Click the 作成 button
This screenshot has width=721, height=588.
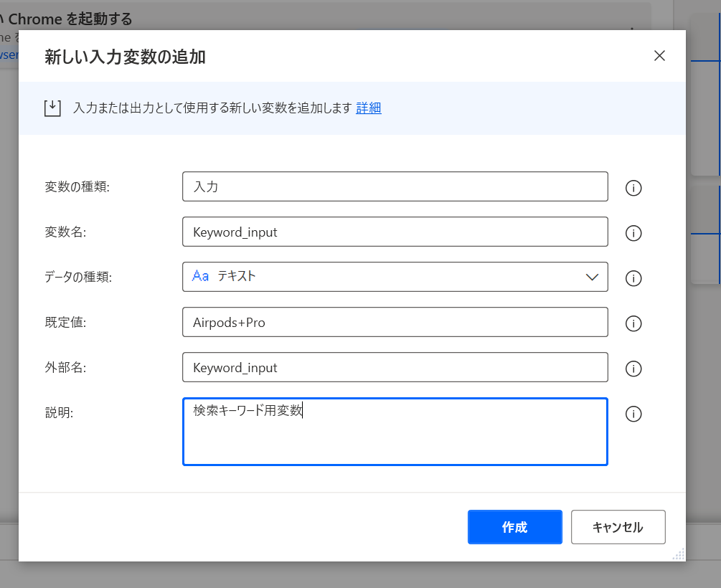(x=515, y=527)
